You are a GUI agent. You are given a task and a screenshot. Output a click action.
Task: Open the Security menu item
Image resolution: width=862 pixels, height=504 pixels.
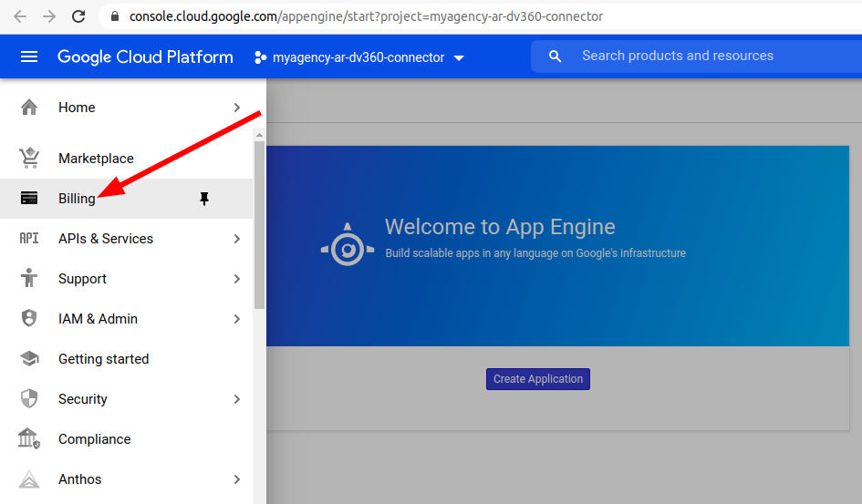127,398
